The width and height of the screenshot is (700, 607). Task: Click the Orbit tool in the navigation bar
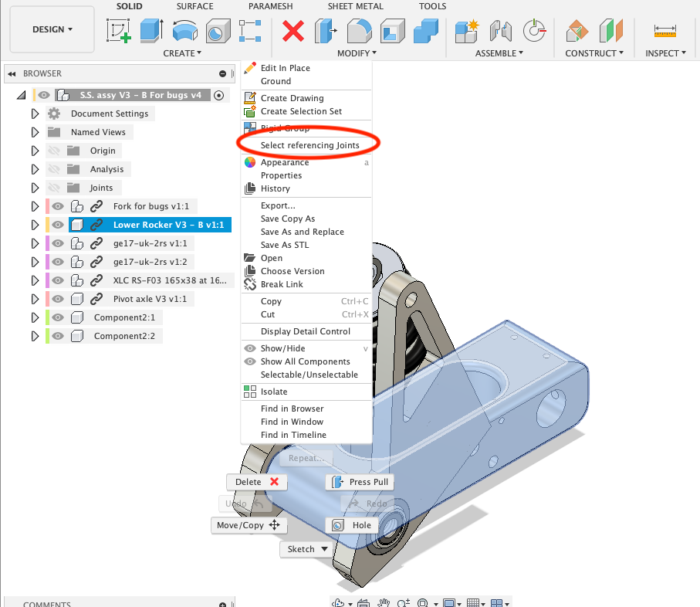[x=338, y=603]
